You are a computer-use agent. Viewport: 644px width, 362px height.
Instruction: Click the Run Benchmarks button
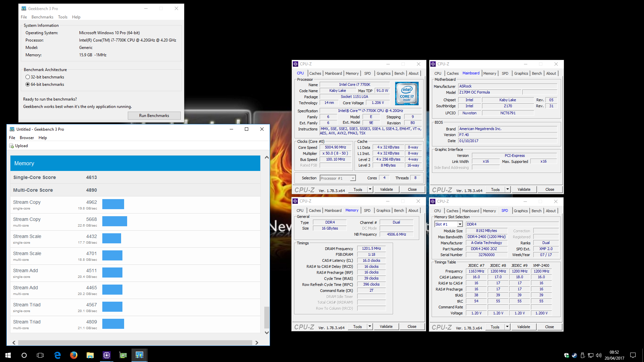(x=154, y=116)
